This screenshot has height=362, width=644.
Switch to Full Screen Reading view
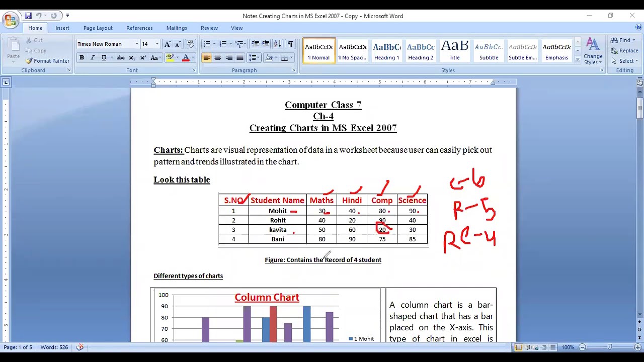pyautogui.click(x=527, y=347)
